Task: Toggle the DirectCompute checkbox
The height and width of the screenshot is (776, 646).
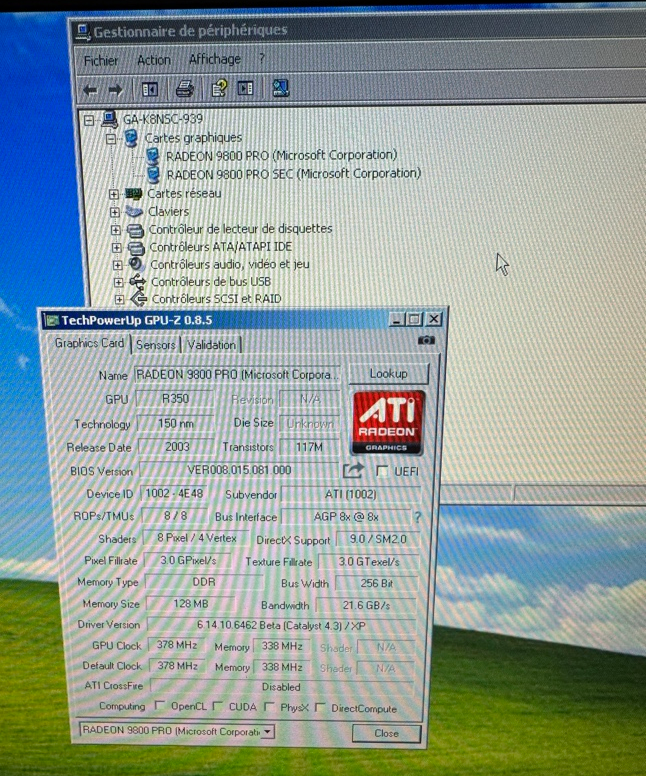Action: click(320, 708)
